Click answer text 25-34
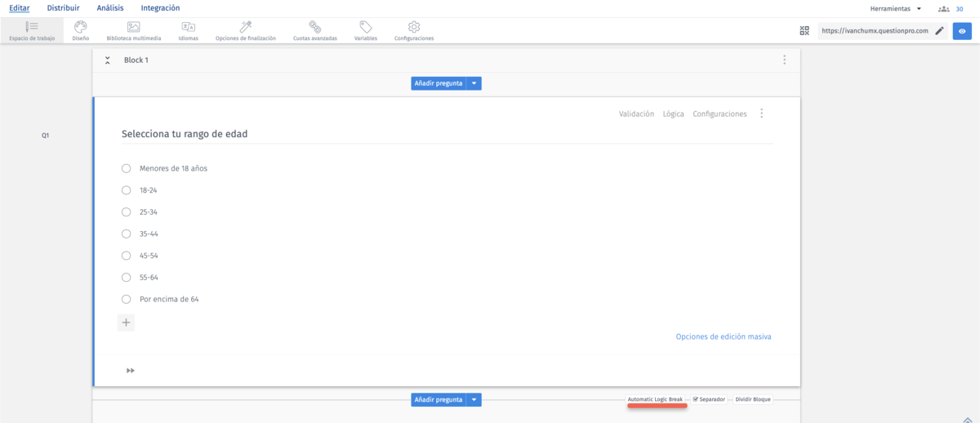The height and width of the screenshot is (423, 980). point(149,211)
